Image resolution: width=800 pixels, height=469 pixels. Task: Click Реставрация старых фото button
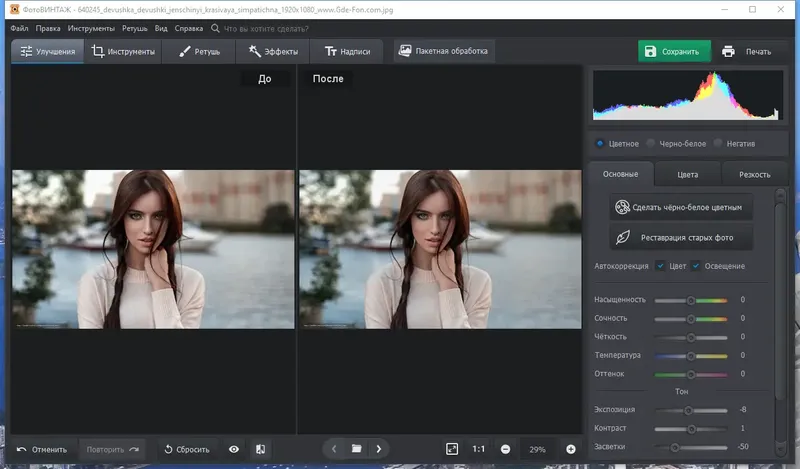tap(681, 238)
